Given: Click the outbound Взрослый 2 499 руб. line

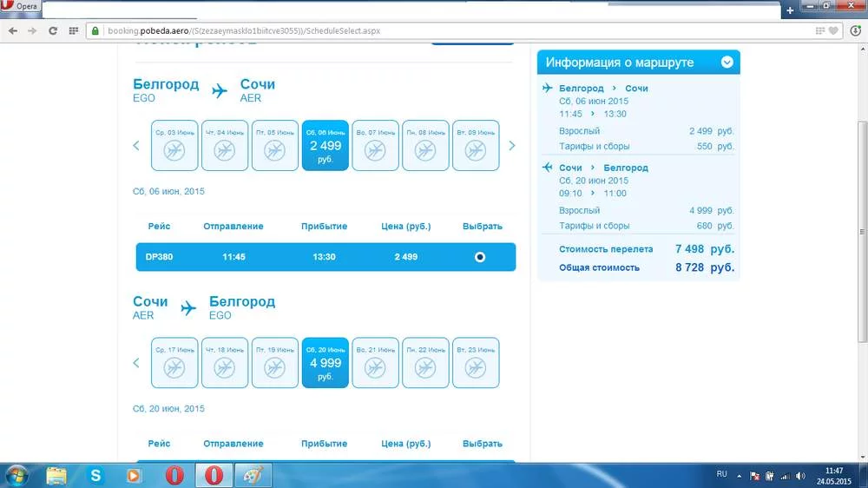Looking at the screenshot, I should pos(647,131).
